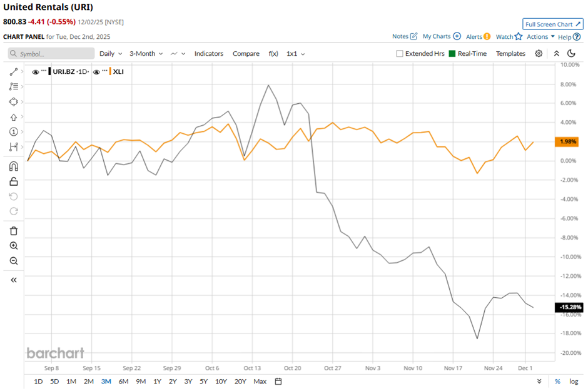Switch scale to percent mode
Image resolution: width=588 pixels, height=391 pixels.
click(557, 381)
